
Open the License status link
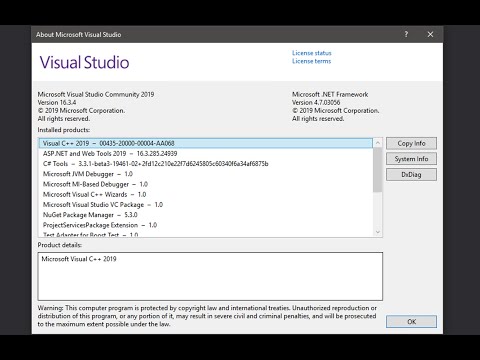tap(312, 53)
